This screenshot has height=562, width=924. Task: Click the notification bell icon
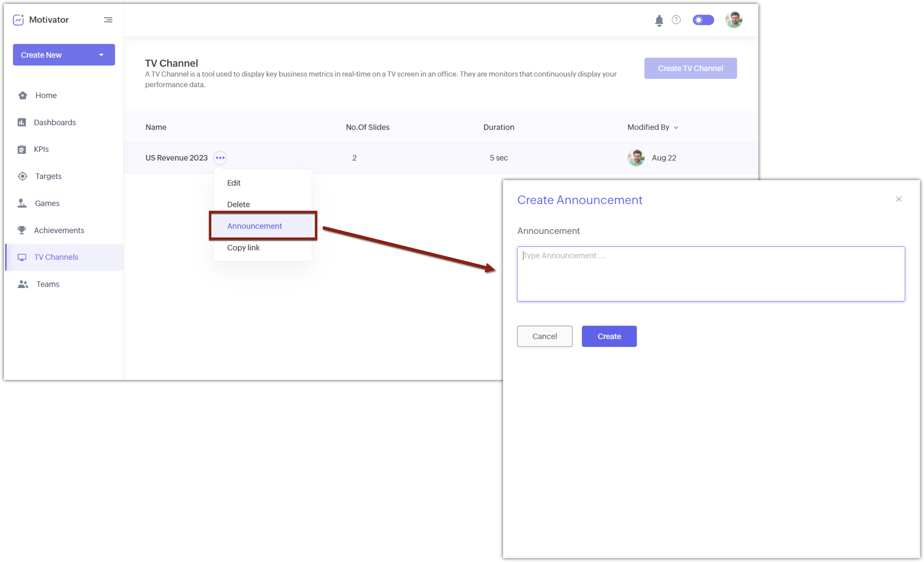click(x=659, y=20)
